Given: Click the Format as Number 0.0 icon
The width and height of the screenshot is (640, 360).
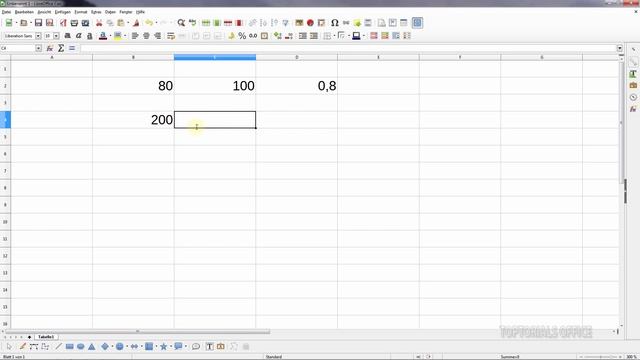Looking at the screenshot, I should click(x=253, y=36).
